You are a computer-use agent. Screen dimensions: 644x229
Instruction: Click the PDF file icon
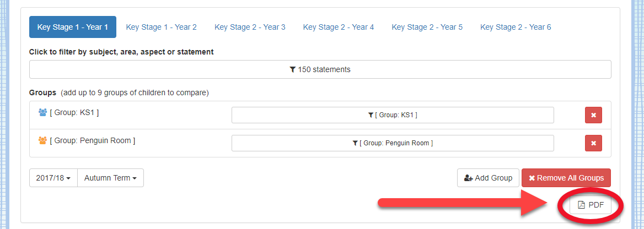pos(581,205)
